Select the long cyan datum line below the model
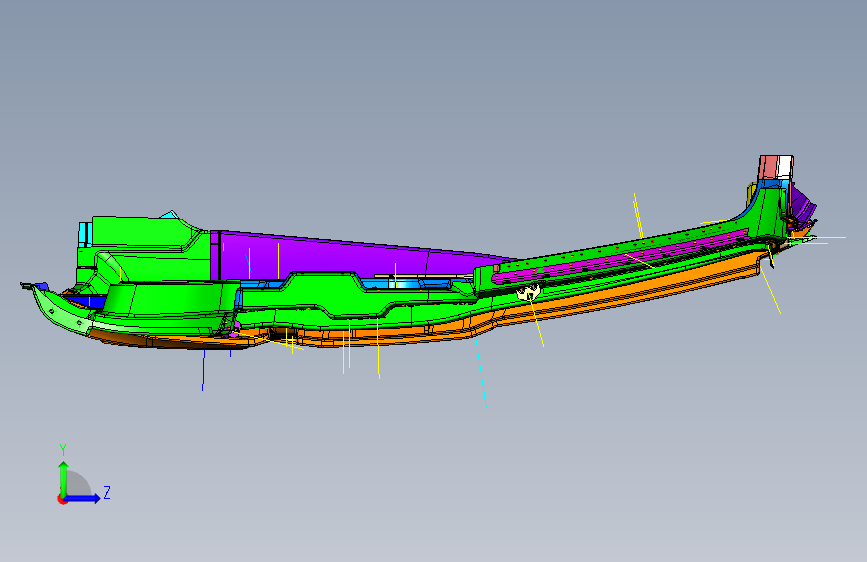This screenshot has height=562, width=867. (481, 372)
